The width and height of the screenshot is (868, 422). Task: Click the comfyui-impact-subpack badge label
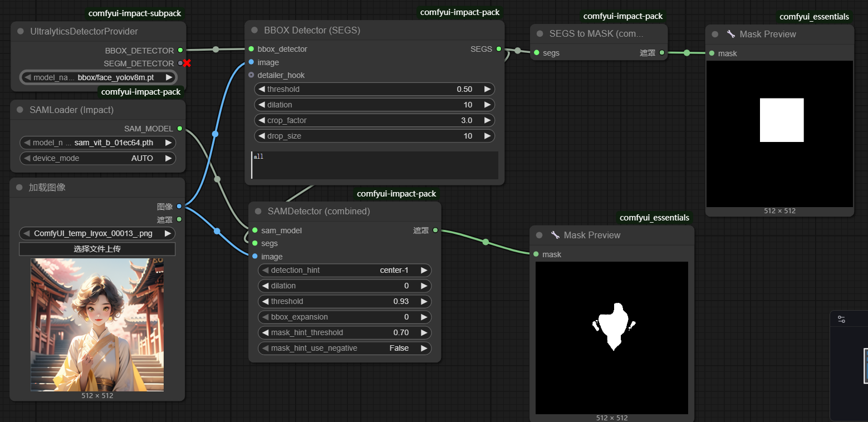pyautogui.click(x=135, y=13)
